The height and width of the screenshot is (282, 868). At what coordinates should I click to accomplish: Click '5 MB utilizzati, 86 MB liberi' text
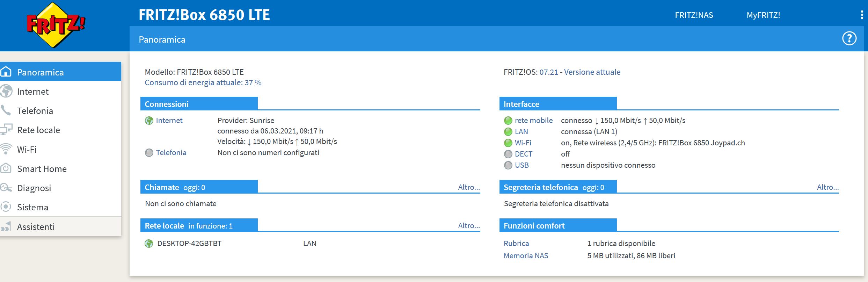point(631,256)
